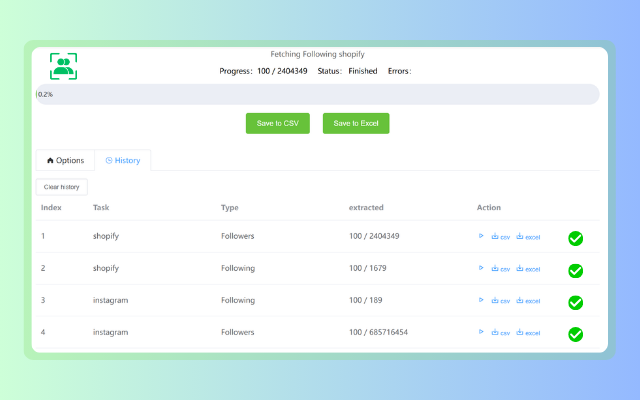Click the Status: Finished label
The image size is (640, 400).
[347, 71]
